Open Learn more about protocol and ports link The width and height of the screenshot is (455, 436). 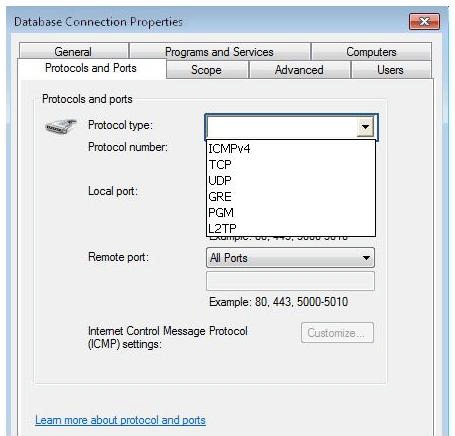(x=120, y=420)
